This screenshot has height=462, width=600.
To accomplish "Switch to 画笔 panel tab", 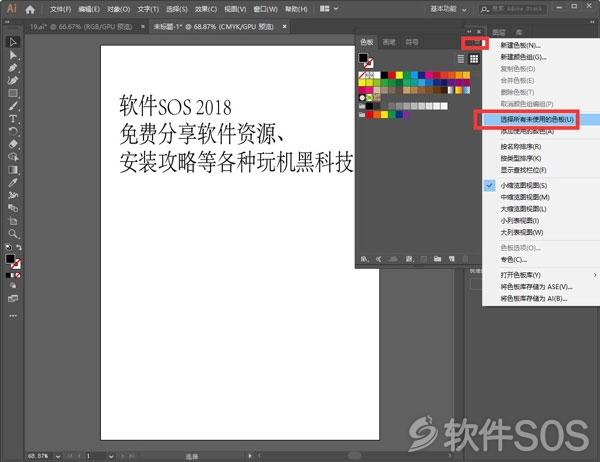I will coord(389,42).
